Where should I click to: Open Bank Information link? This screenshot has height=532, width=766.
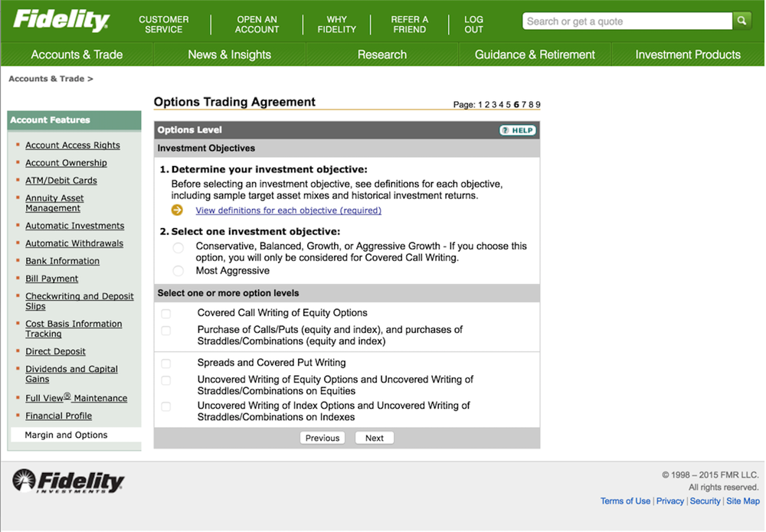point(63,260)
